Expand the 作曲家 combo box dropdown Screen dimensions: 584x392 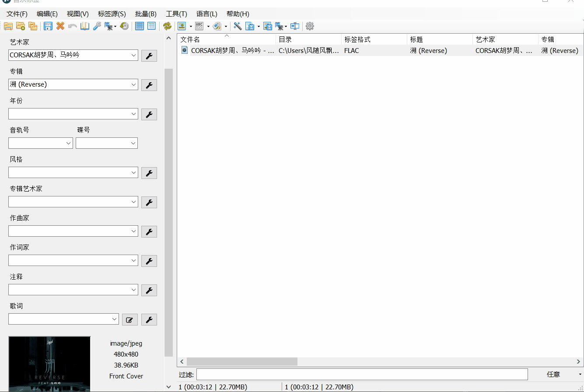[x=134, y=231]
